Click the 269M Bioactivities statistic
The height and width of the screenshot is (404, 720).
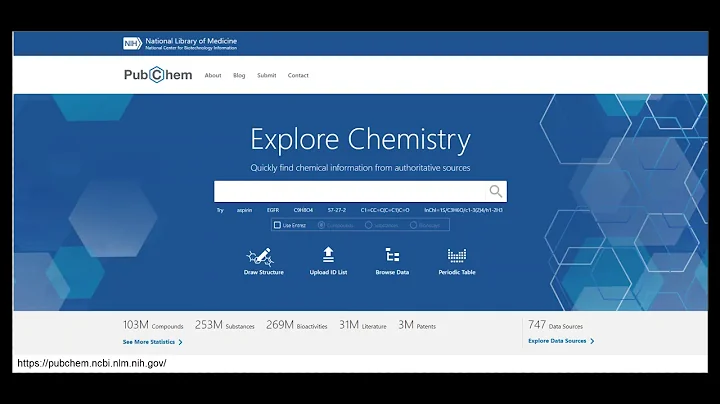[297, 325]
